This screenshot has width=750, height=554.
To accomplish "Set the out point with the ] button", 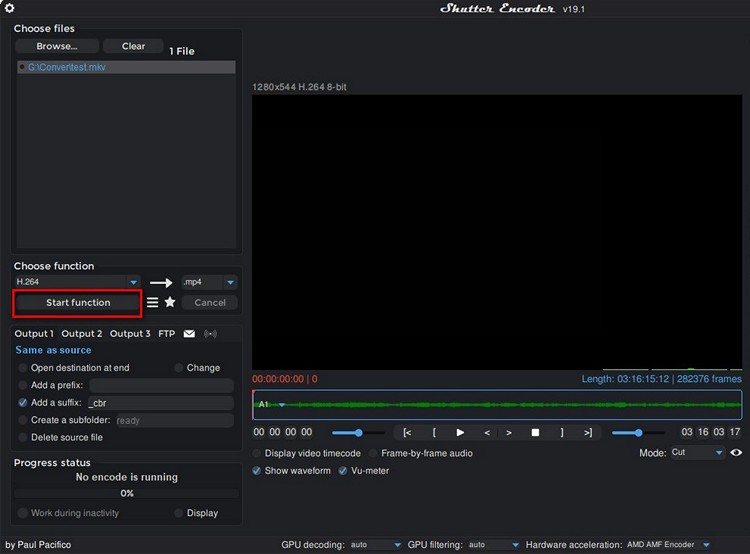I will click(562, 432).
